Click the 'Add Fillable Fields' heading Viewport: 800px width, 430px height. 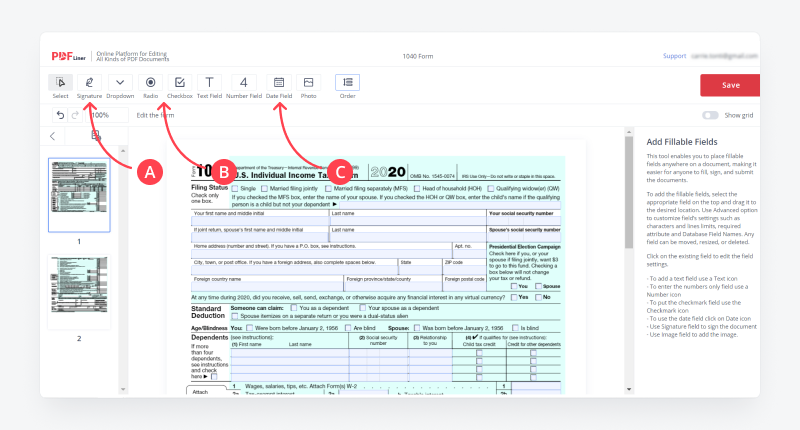pos(682,142)
